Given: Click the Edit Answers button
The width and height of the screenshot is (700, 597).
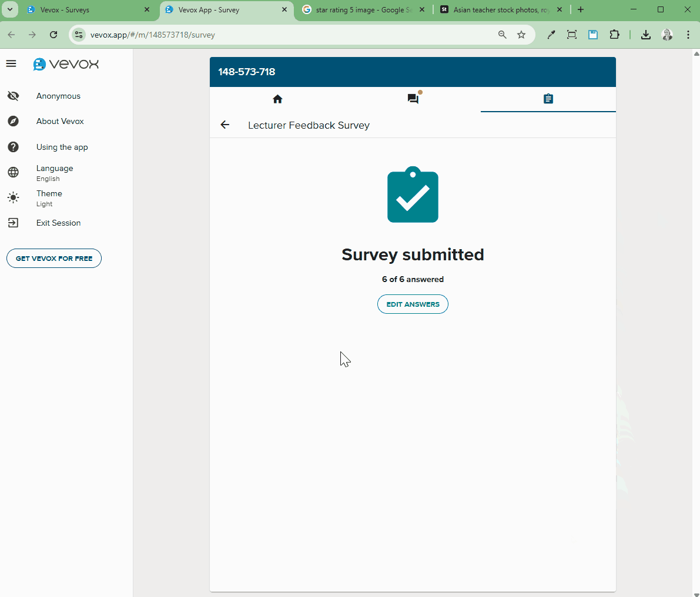Looking at the screenshot, I should [x=413, y=304].
